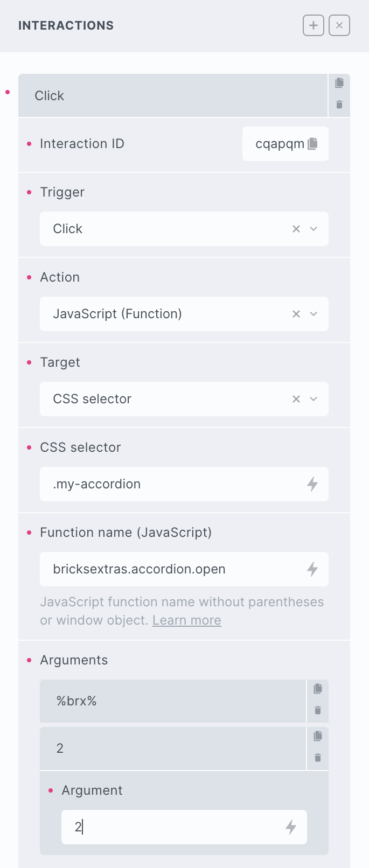Image resolution: width=369 pixels, height=868 pixels.
Task: Duplicate the %brx% argument
Action: 318,689
